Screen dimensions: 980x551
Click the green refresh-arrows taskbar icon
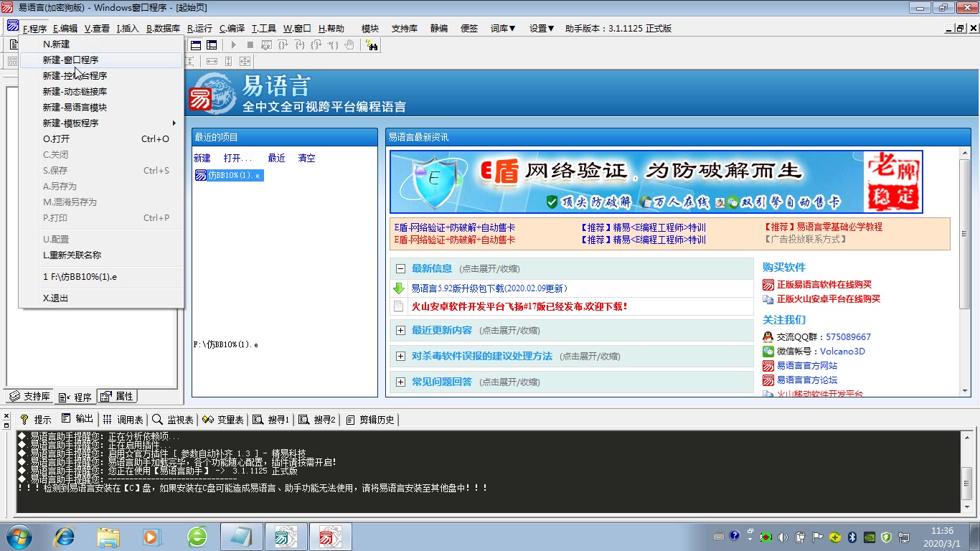(x=197, y=537)
